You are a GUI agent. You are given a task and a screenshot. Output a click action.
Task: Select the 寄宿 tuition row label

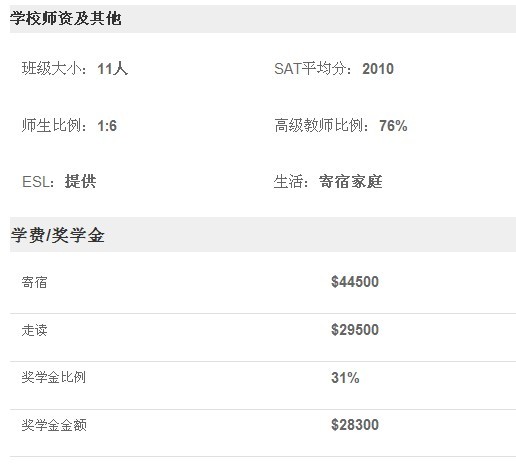click(34, 282)
